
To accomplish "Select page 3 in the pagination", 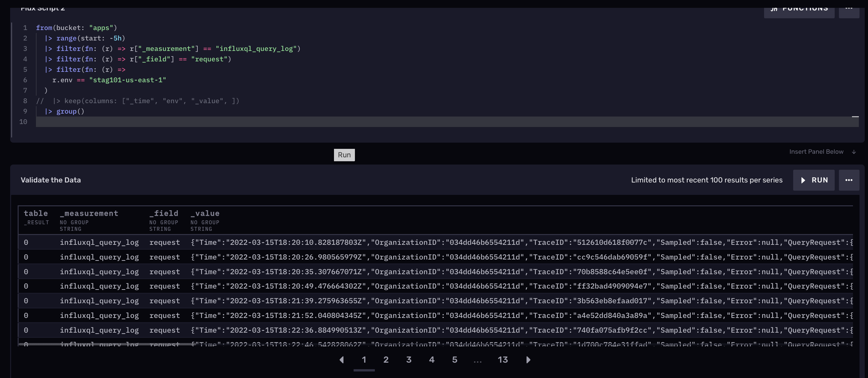I will (x=409, y=360).
